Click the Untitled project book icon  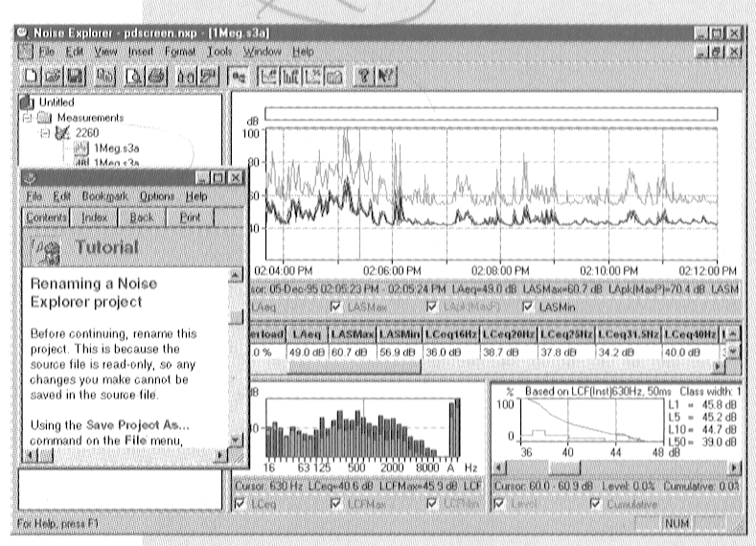[27, 102]
